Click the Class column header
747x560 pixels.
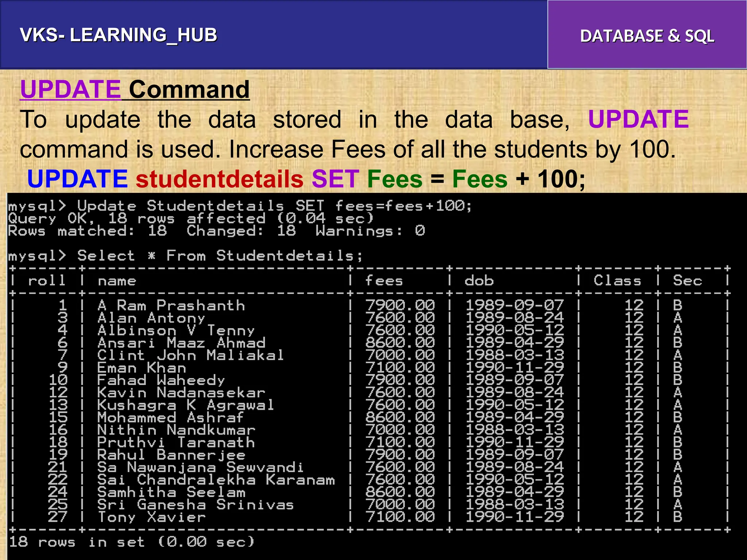pos(617,280)
